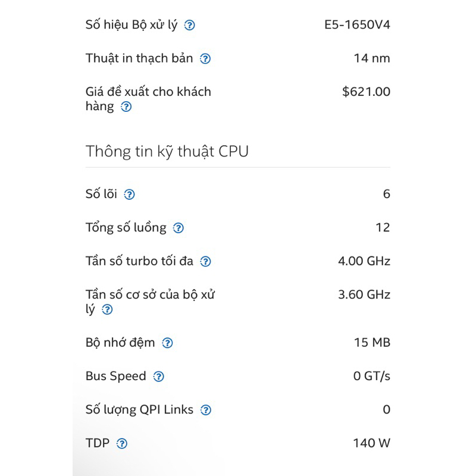Screen dimensions: 476x476
Task: Click the question mark beside Bộ nhớ đệm
Action: (x=168, y=343)
